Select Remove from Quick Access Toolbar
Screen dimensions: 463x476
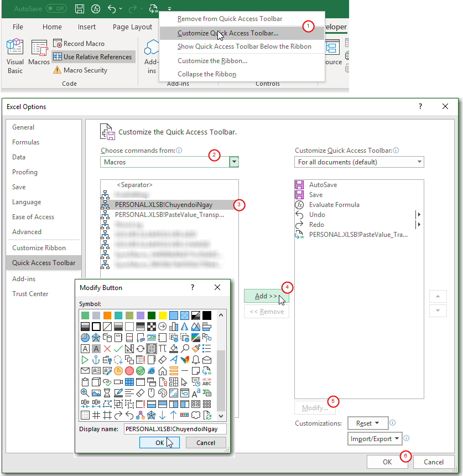click(242, 19)
